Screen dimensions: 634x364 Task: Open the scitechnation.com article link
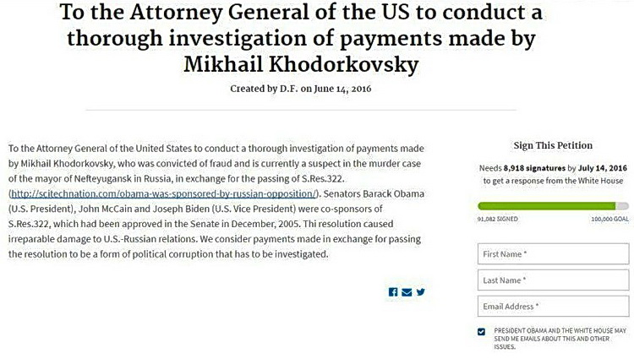click(164, 193)
